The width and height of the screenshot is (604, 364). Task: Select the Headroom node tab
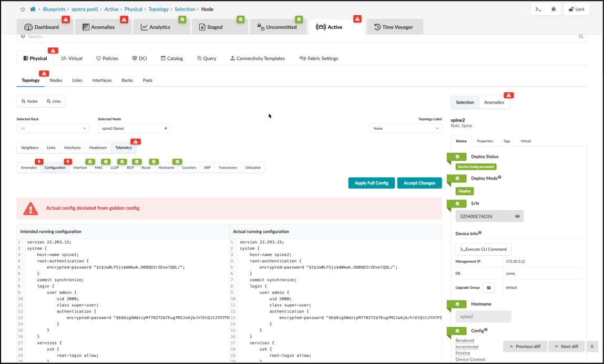98,148
